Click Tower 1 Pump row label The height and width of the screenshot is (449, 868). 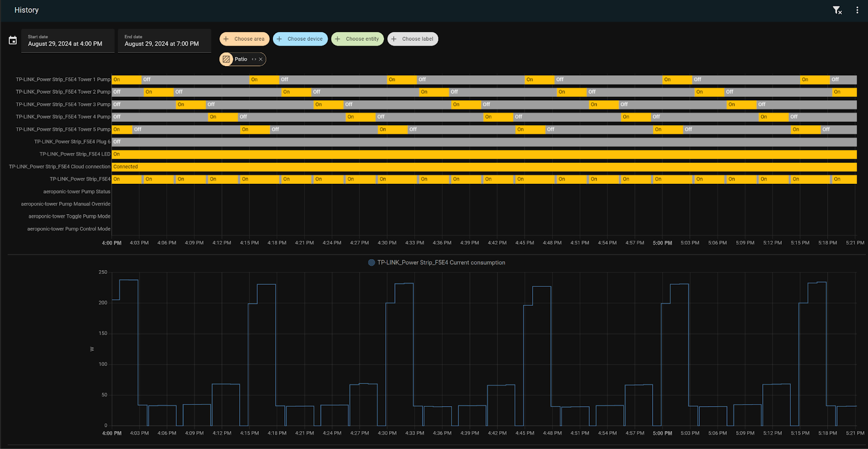click(x=63, y=79)
